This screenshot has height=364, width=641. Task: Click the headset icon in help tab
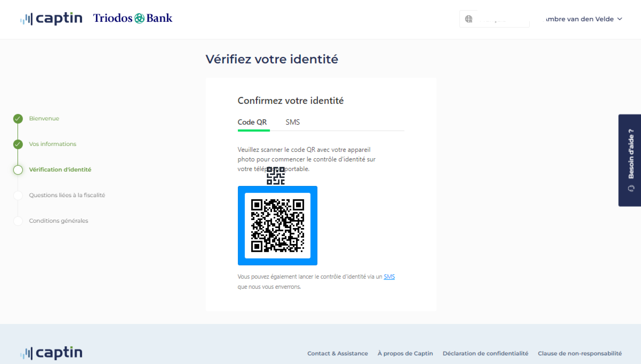(x=631, y=188)
